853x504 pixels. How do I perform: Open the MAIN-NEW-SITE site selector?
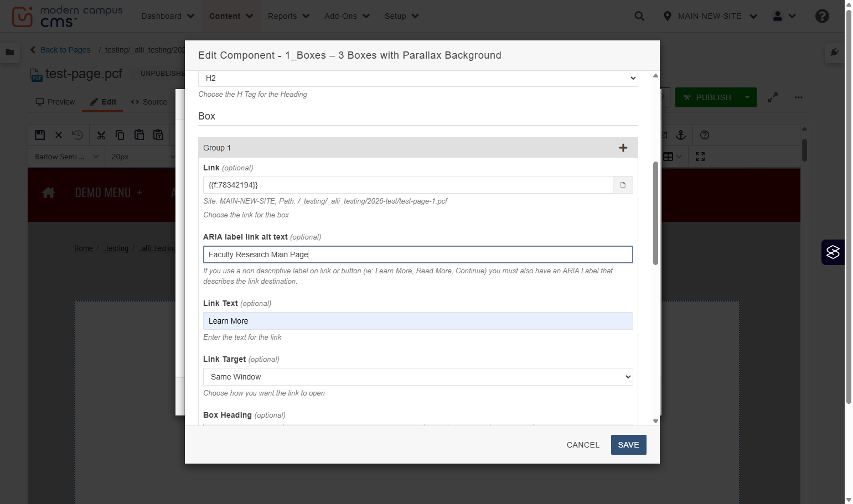(x=710, y=16)
